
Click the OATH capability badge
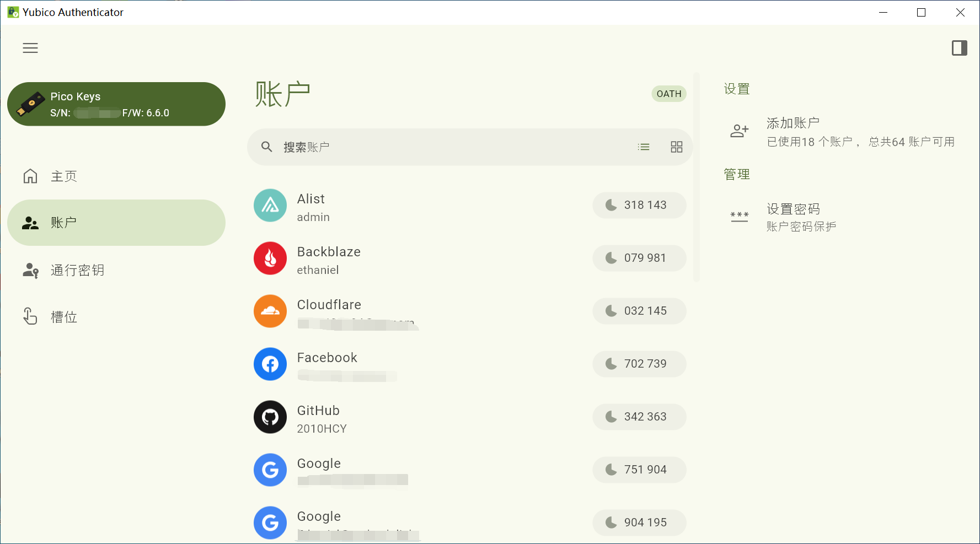point(668,94)
